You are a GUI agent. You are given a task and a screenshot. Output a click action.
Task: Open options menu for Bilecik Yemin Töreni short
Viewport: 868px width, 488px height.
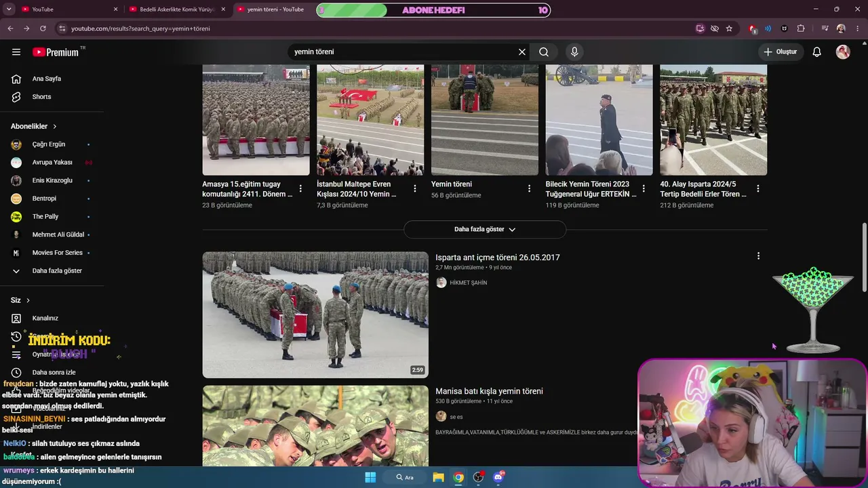tap(644, 188)
